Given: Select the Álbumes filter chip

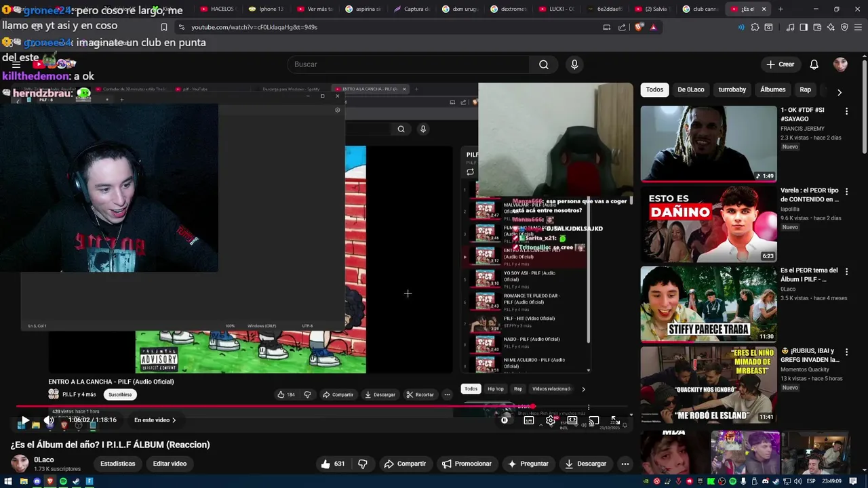Looking at the screenshot, I should 772,89.
